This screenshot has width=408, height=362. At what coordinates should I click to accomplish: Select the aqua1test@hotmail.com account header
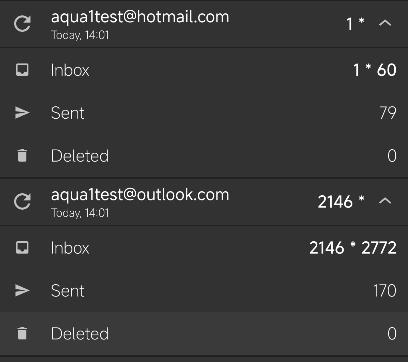(x=204, y=24)
